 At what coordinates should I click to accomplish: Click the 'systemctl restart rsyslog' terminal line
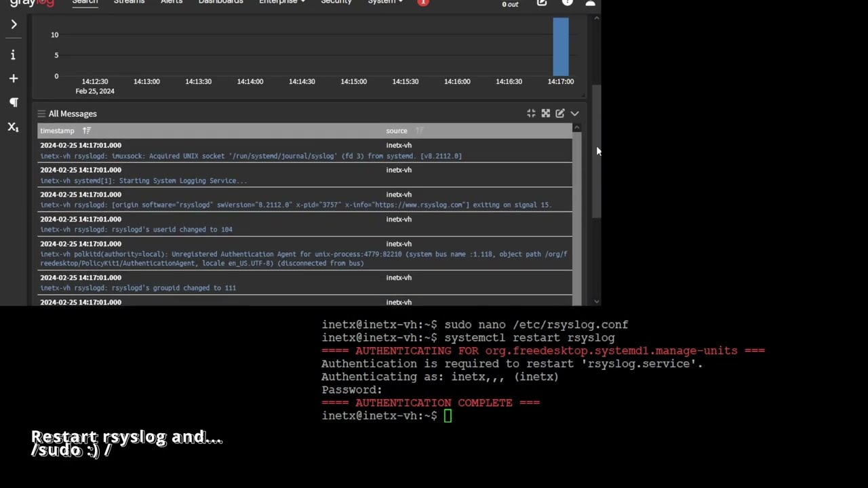[x=468, y=338]
